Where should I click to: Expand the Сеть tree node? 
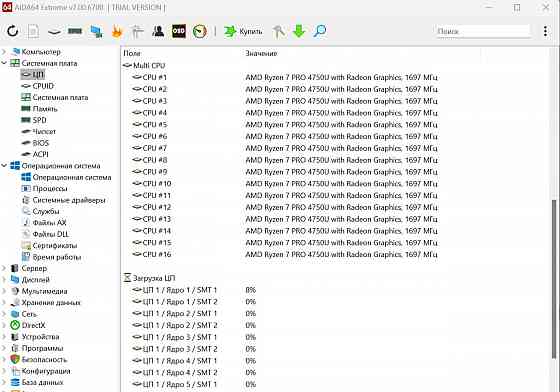(x=4, y=314)
